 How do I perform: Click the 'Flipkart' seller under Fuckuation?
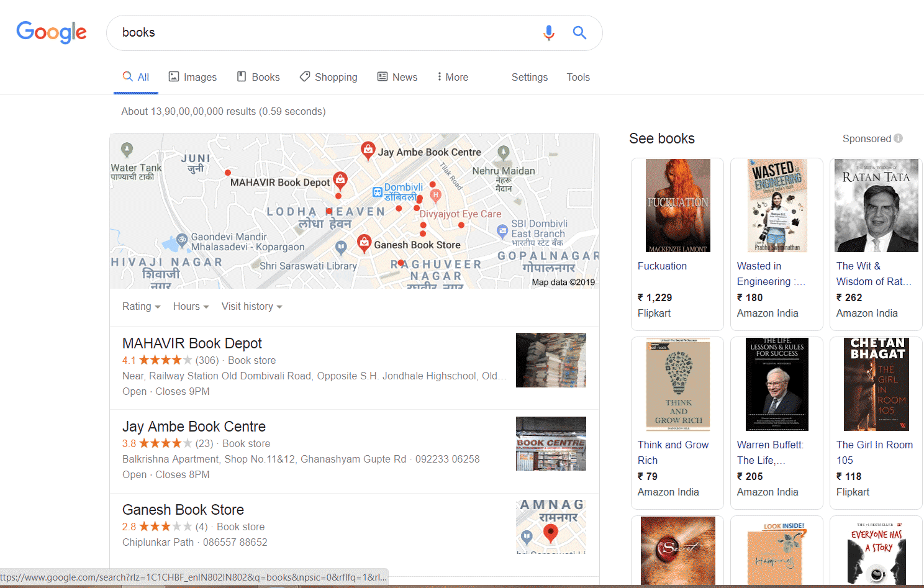pos(654,313)
